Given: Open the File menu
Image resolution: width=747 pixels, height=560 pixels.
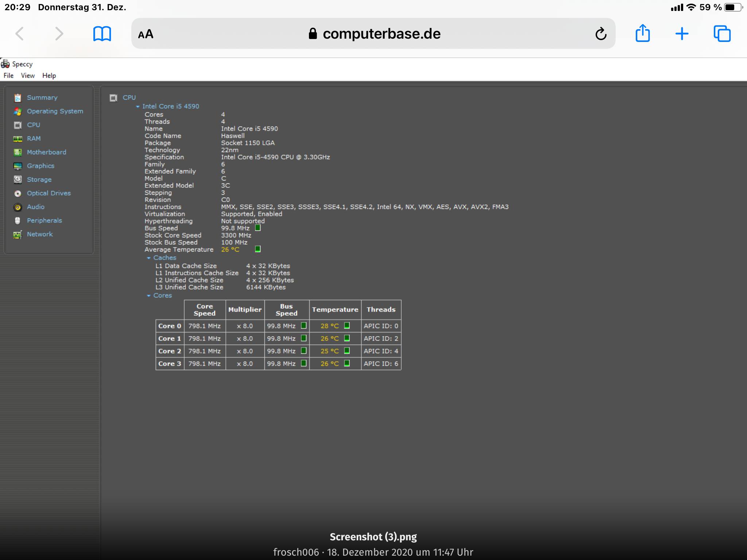Looking at the screenshot, I should pos(8,75).
